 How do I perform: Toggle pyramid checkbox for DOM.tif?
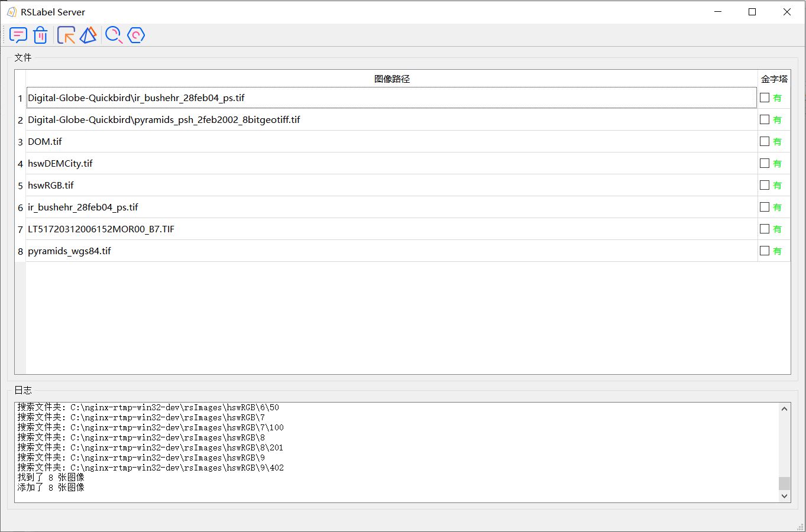(x=765, y=141)
